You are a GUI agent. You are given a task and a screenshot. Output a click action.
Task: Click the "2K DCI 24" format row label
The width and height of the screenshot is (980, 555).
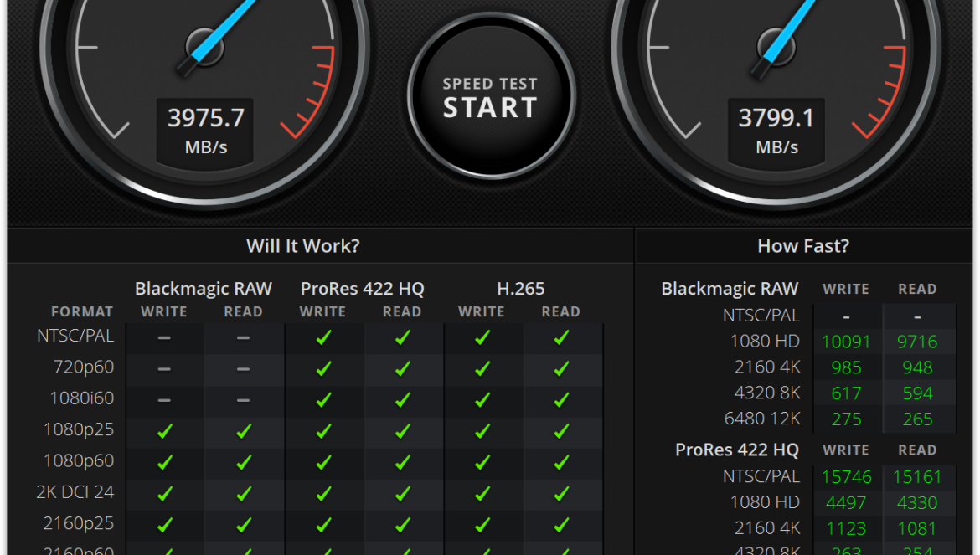pos(75,492)
